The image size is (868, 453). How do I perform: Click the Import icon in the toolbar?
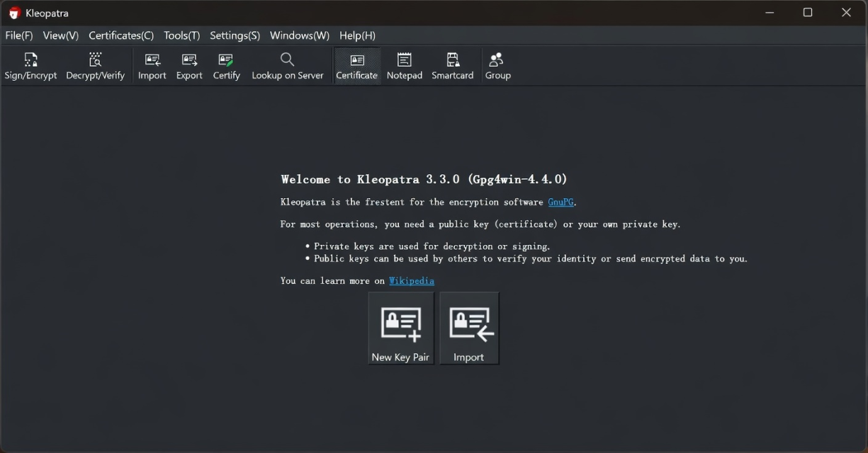(x=152, y=67)
